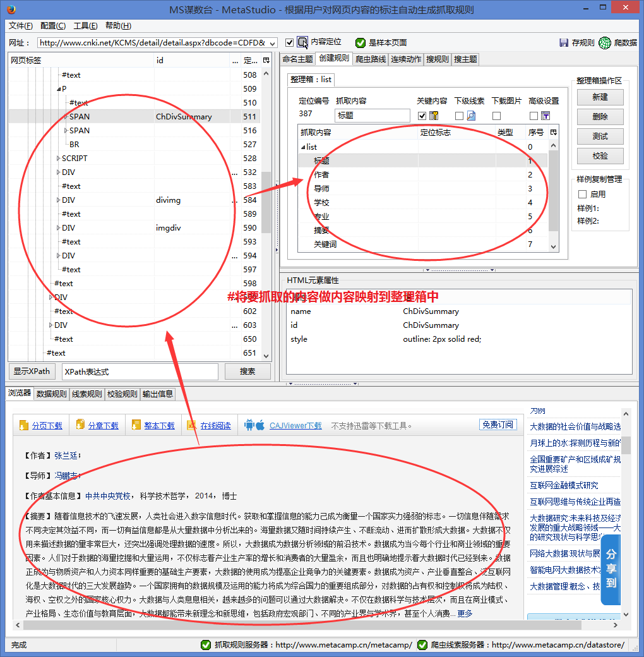This screenshot has width=644, height=657.
Task: Click the 分章下载 download icon
Action: [80, 425]
